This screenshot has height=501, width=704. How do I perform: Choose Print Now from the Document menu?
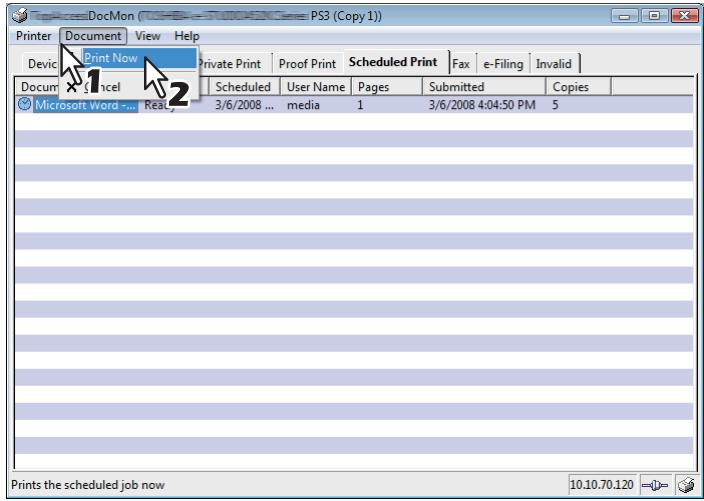click(139, 58)
